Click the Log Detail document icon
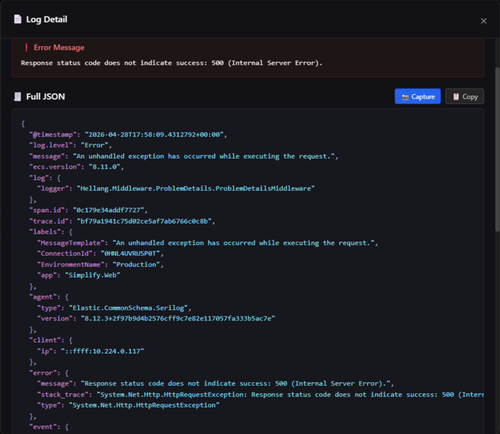 click(17, 19)
